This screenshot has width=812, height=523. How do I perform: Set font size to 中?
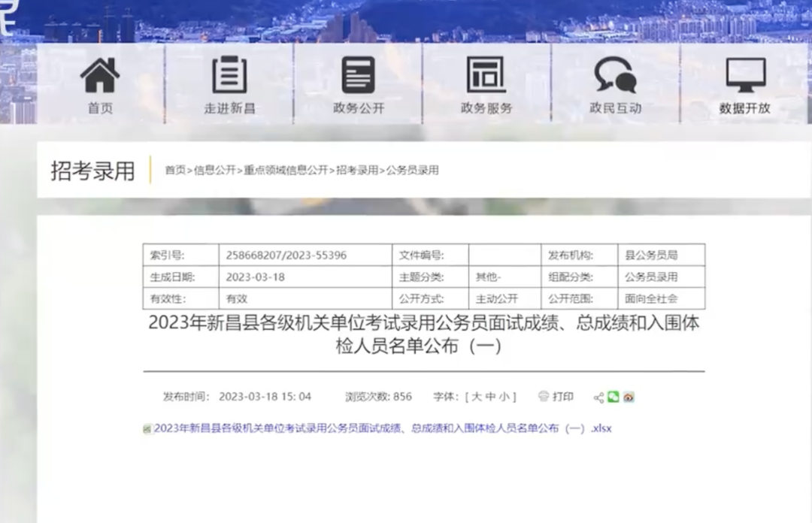490,397
